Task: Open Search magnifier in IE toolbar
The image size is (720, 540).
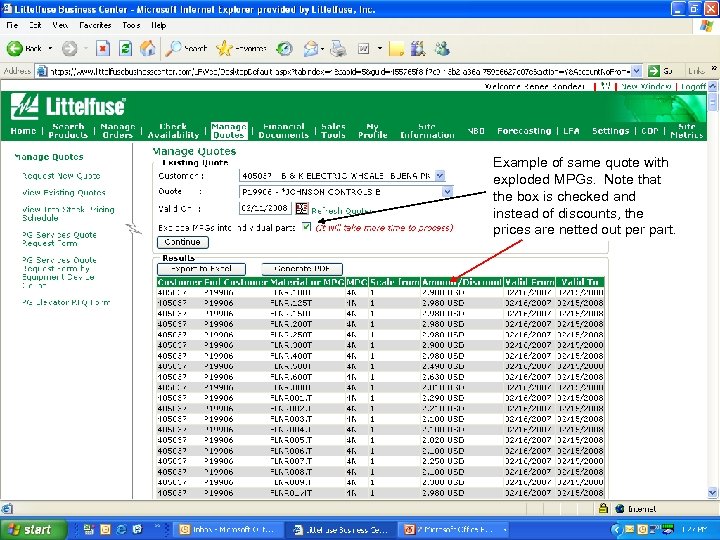Action: tap(174, 48)
